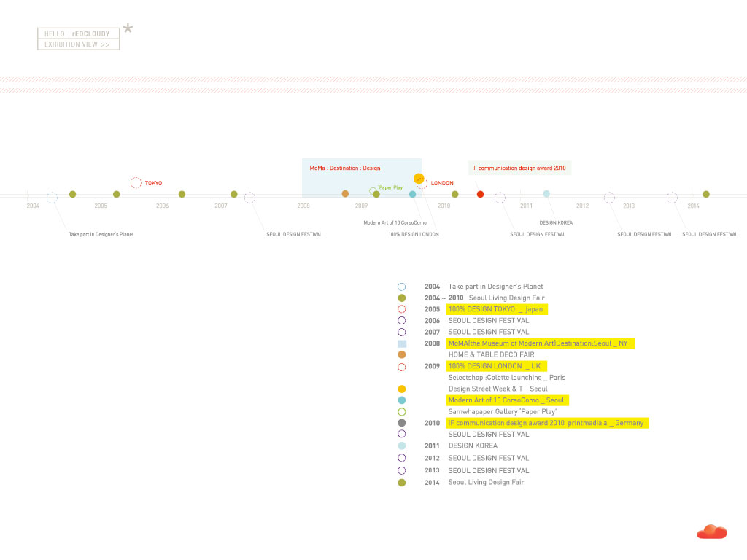Click "100% DESIGN LONDON" caption under the timeline
The image size is (747, 560).
click(x=414, y=234)
